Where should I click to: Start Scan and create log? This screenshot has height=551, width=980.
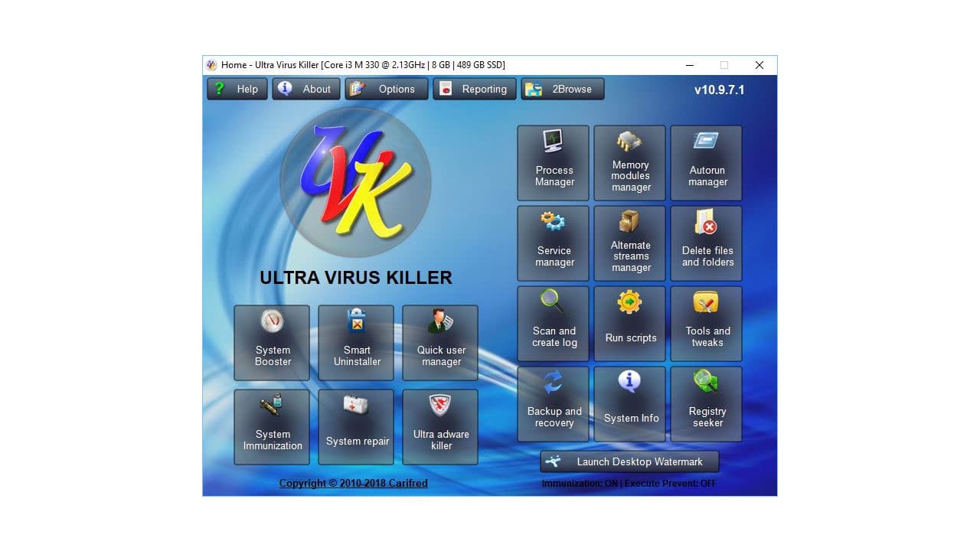click(x=553, y=323)
